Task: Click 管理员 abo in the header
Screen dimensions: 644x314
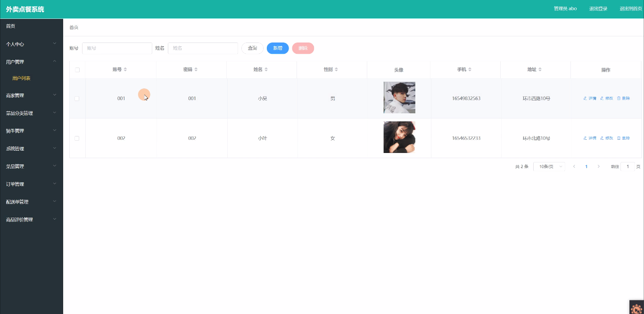Action: coord(565,8)
